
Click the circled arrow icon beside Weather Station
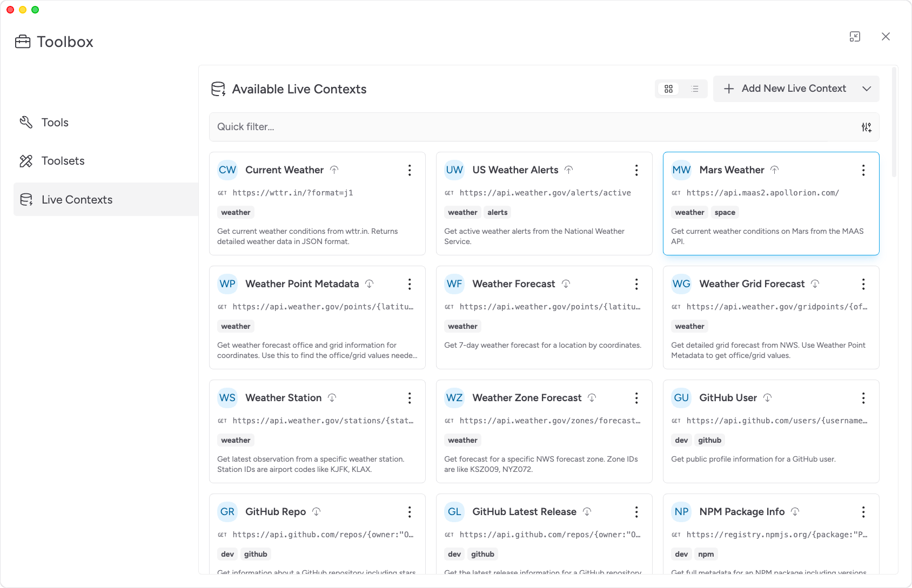click(x=332, y=398)
